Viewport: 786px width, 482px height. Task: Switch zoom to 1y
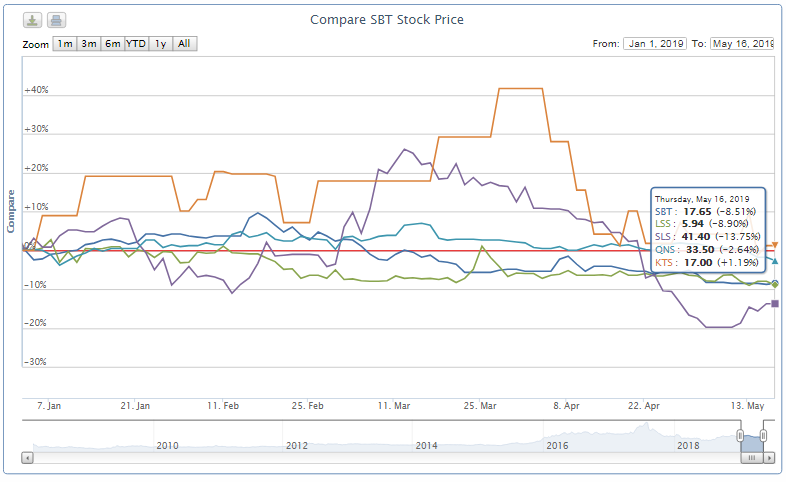pos(160,44)
